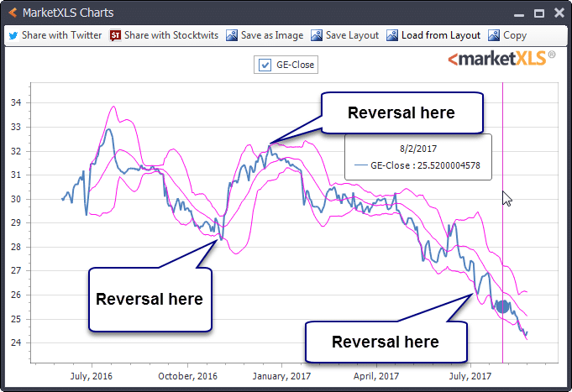
Task: Click the Stocktwits ST icon
Action: [115, 35]
